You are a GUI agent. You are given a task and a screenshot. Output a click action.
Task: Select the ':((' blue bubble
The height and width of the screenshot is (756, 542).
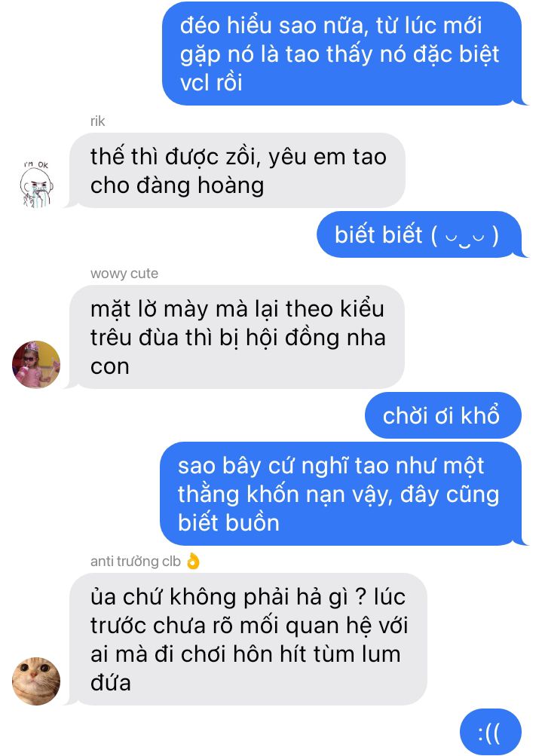click(x=491, y=732)
